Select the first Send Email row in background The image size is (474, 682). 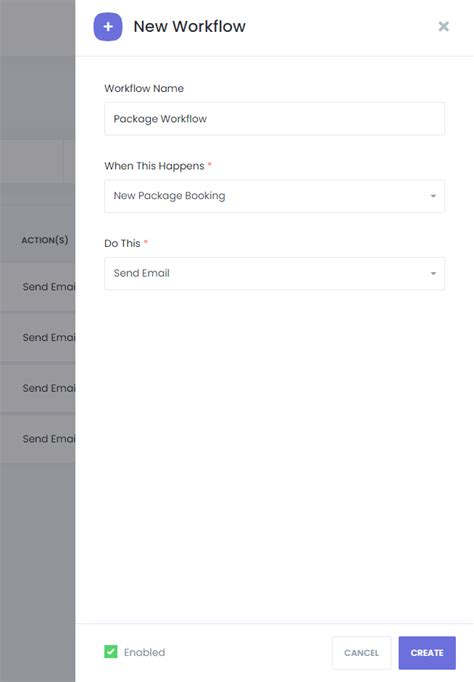38,287
